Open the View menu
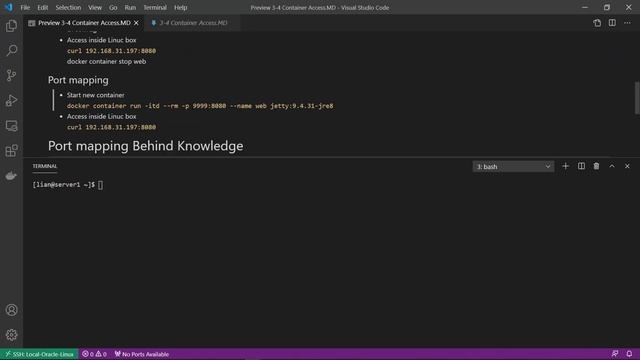640x360 pixels. click(95, 7)
